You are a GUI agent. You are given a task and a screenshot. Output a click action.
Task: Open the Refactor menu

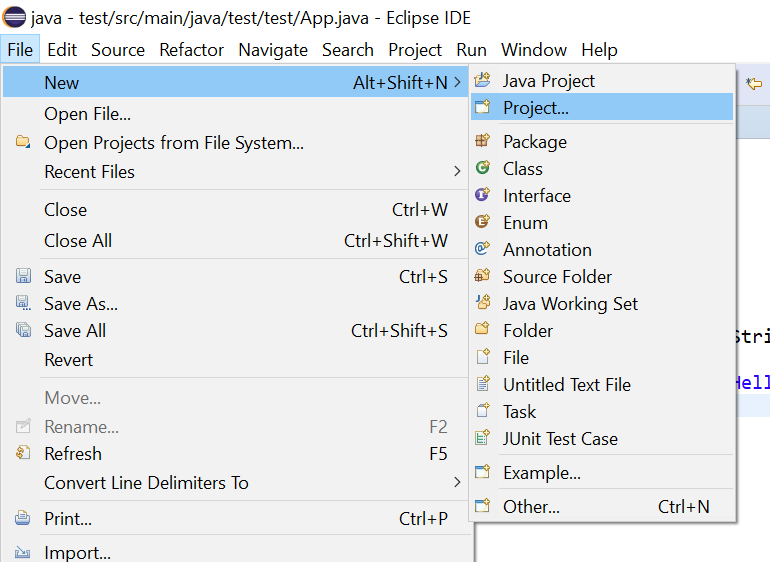pyautogui.click(x=192, y=50)
